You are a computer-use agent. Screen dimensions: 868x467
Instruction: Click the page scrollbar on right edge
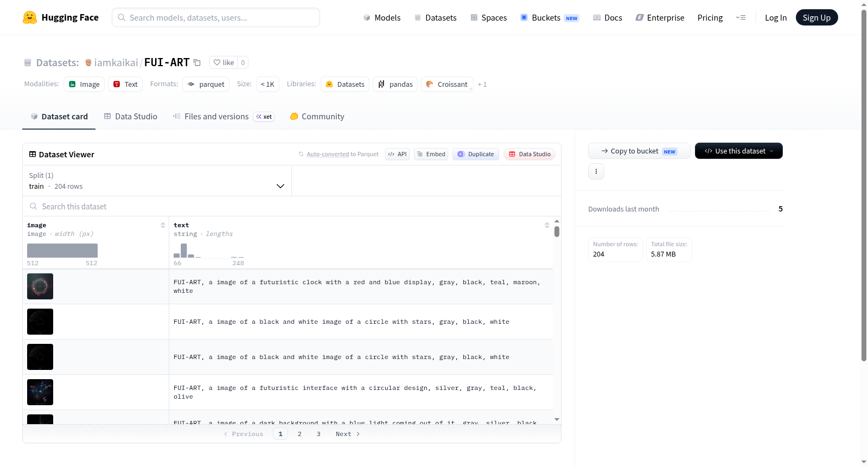(864, 184)
